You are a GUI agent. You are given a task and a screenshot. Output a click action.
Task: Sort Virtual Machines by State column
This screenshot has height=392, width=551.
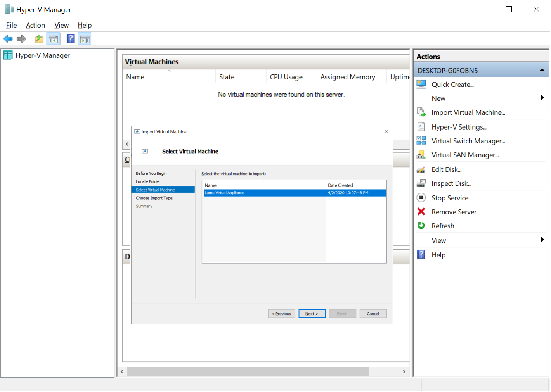tap(241, 77)
